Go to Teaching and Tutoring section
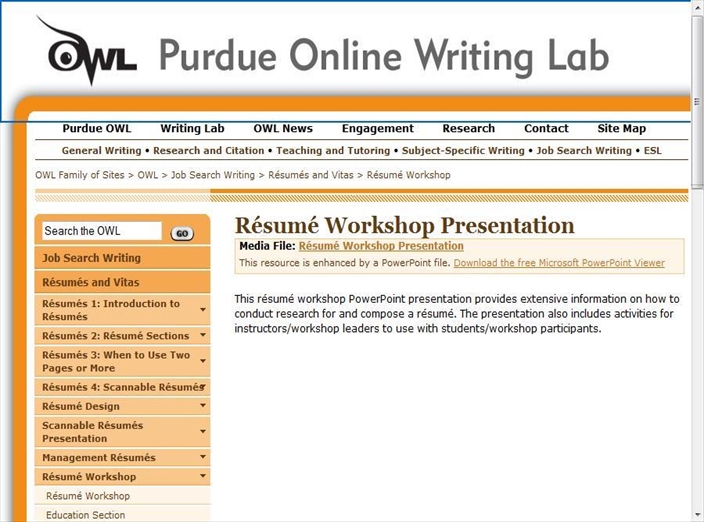The image size is (704, 522). [333, 151]
